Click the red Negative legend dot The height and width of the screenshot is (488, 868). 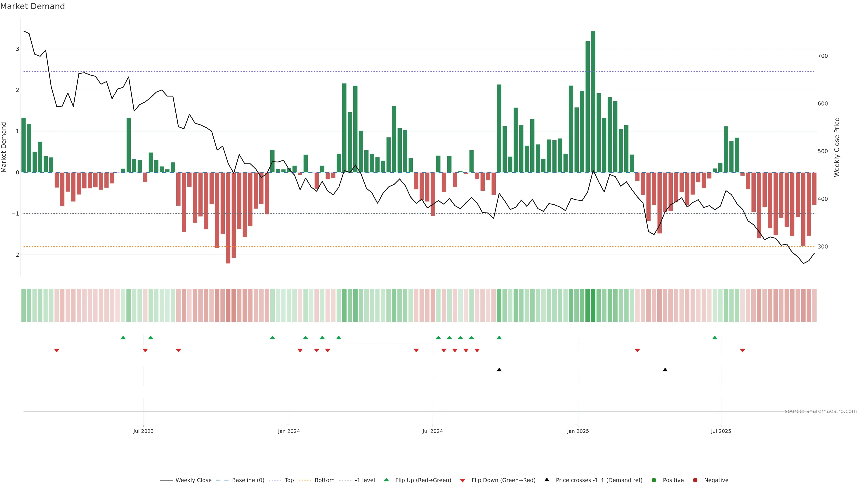[695, 480]
